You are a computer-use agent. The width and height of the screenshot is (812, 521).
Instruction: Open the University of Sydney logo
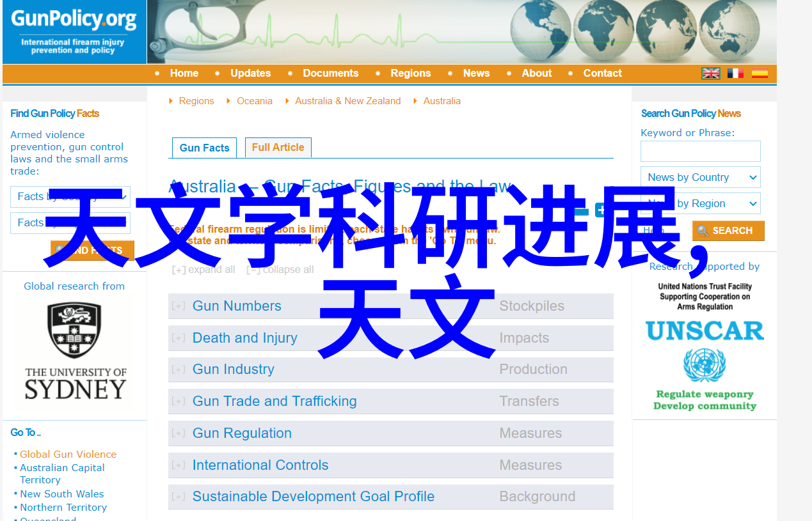(x=76, y=351)
